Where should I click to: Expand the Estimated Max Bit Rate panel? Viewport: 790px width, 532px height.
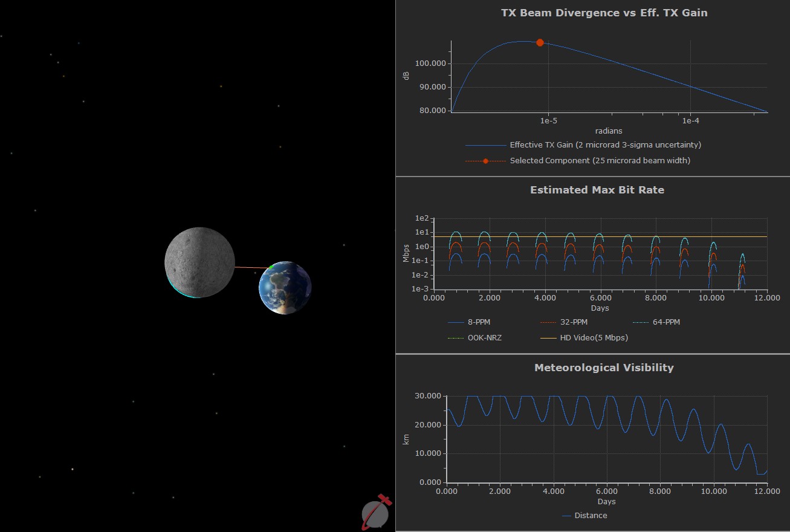tap(597, 189)
